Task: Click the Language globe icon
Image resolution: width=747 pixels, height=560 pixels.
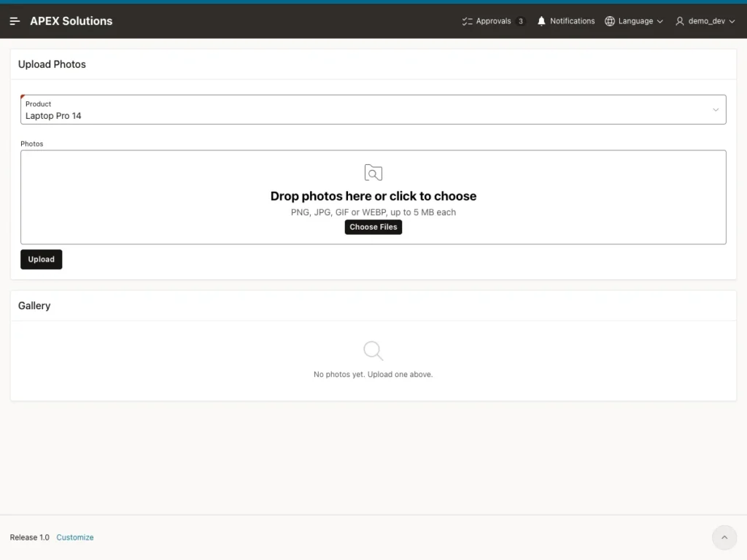Action: click(610, 21)
